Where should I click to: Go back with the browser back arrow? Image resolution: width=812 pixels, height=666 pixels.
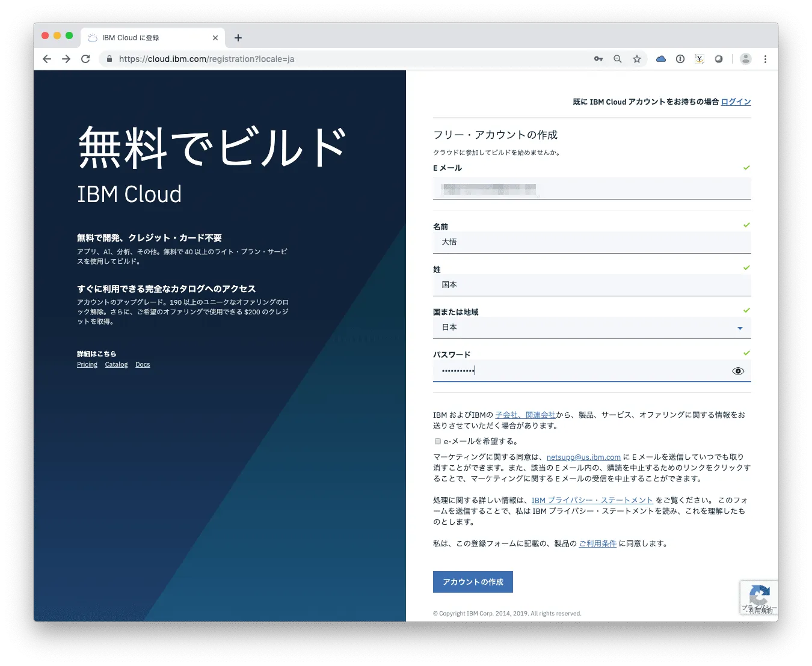tap(47, 59)
